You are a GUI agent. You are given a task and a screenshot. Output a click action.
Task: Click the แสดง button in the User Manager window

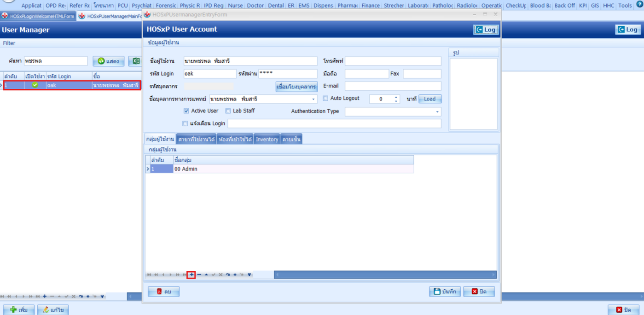click(109, 61)
